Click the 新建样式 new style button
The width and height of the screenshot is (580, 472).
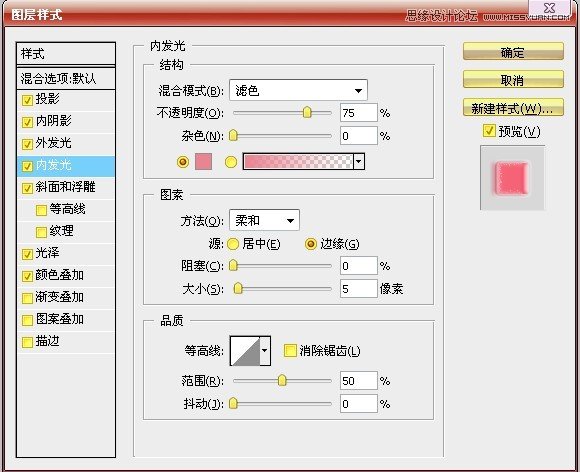pyautogui.click(x=513, y=108)
